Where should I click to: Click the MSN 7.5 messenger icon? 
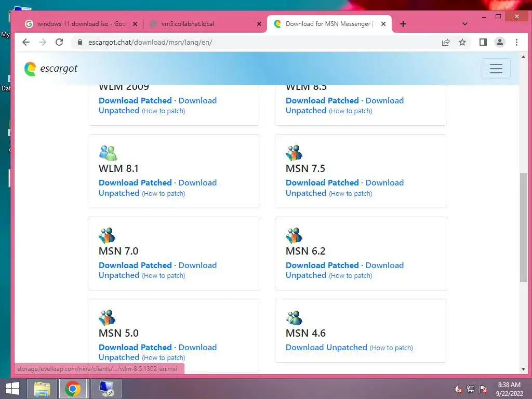[294, 153]
